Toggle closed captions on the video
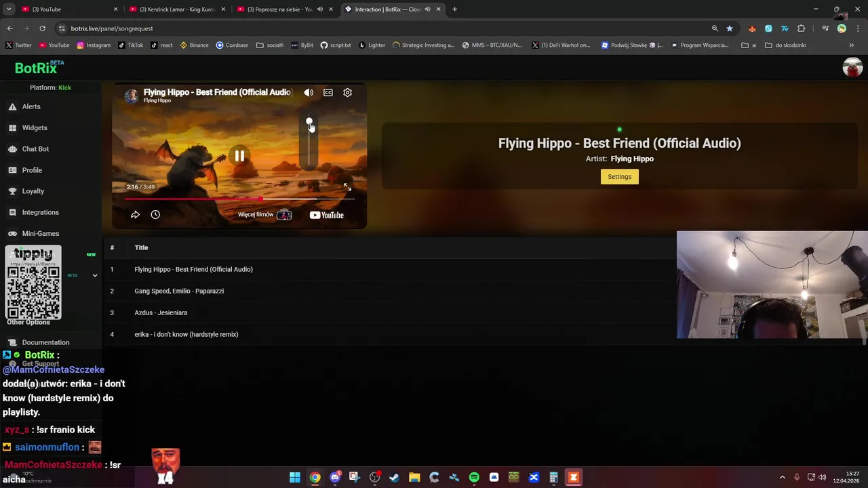868x488 pixels. (x=328, y=92)
